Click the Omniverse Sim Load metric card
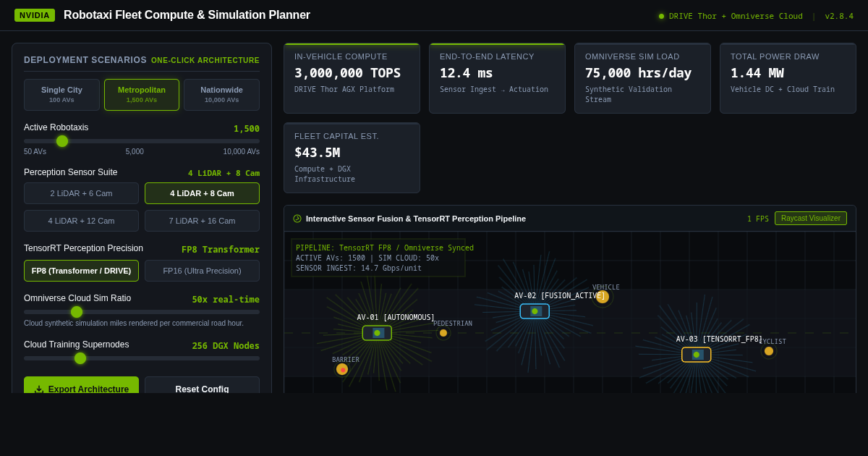Viewport: 868px width, 456px height. [x=642, y=78]
